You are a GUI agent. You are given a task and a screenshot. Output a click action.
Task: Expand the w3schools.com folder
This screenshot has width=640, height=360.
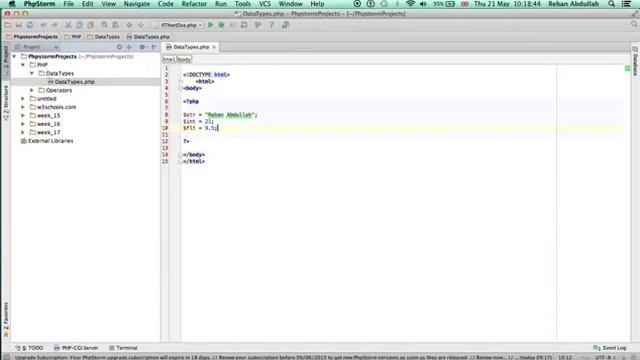point(23,107)
